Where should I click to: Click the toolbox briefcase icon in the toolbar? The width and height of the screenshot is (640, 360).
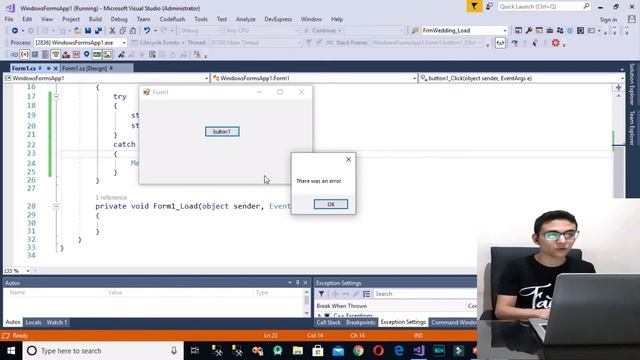[549, 31]
